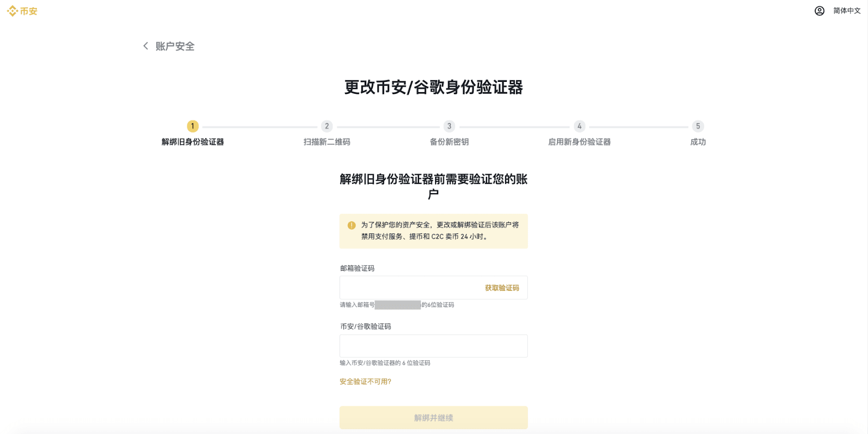This screenshot has width=868, height=434.
Task: Click the warning exclamation icon in notice
Action: point(352,225)
